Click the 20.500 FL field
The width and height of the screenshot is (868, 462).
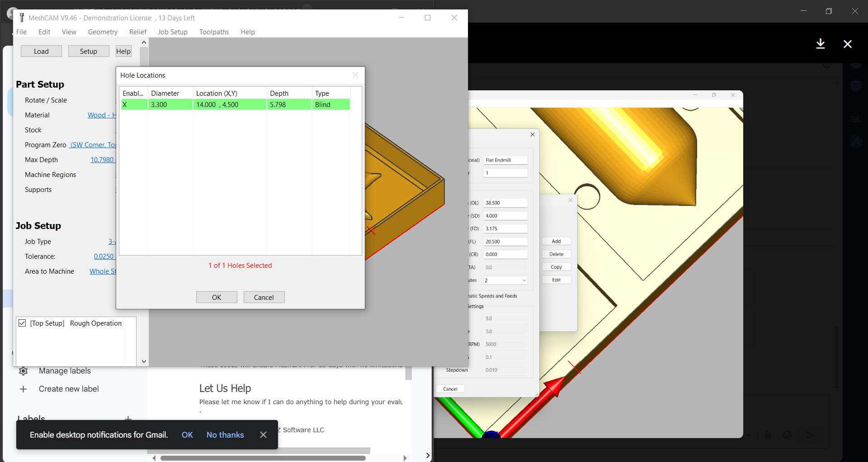click(x=505, y=242)
